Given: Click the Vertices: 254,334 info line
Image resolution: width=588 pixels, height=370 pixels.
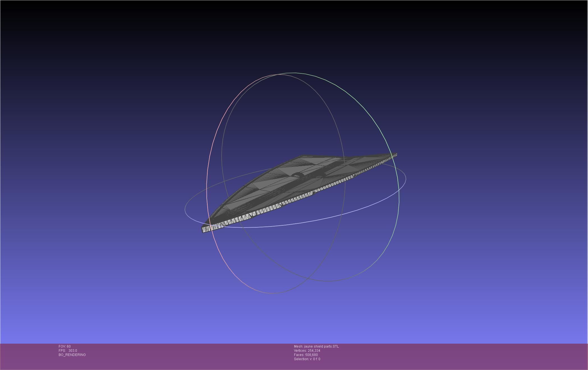Looking at the screenshot, I should coord(307,351).
